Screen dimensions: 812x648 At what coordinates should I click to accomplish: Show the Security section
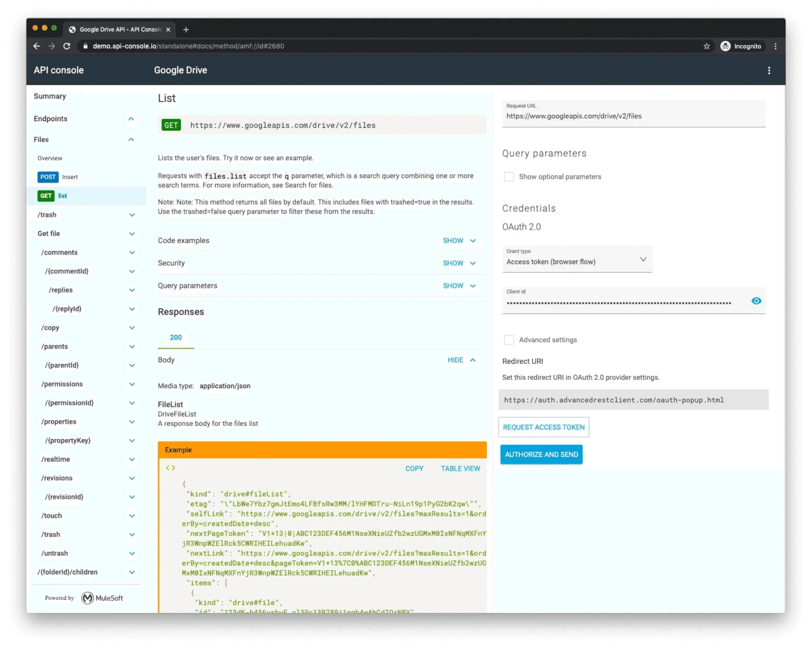pyautogui.click(x=459, y=263)
